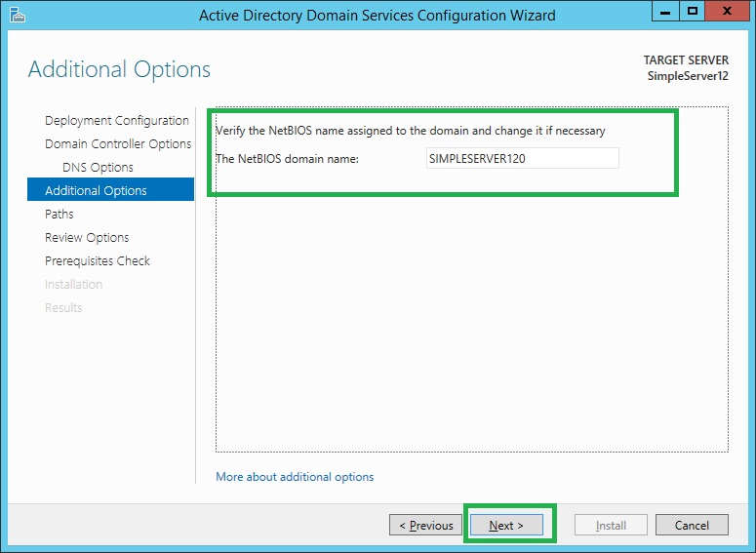Click the wizard icon in title bar

point(18,15)
